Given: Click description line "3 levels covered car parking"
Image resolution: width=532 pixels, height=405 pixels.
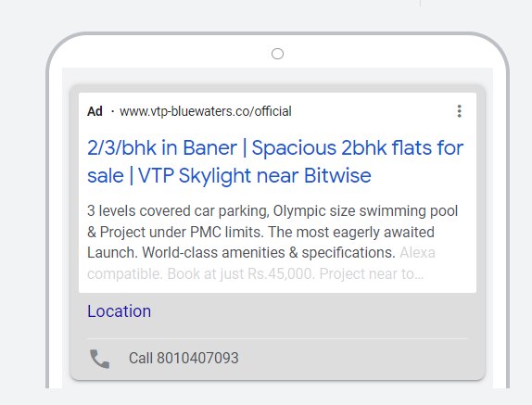Looking at the screenshot, I should pyautogui.click(x=178, y=211).
